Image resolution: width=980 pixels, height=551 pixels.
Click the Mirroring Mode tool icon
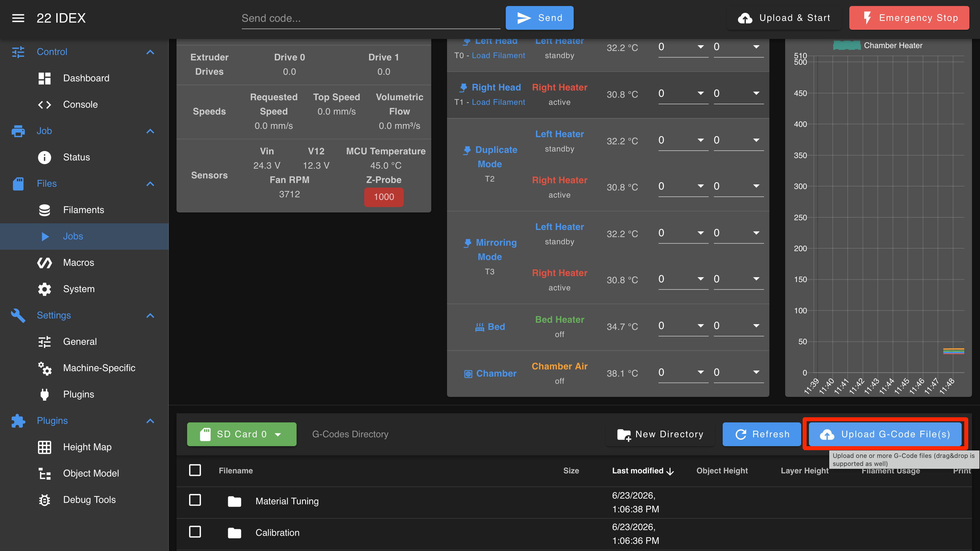click(468, 243)
